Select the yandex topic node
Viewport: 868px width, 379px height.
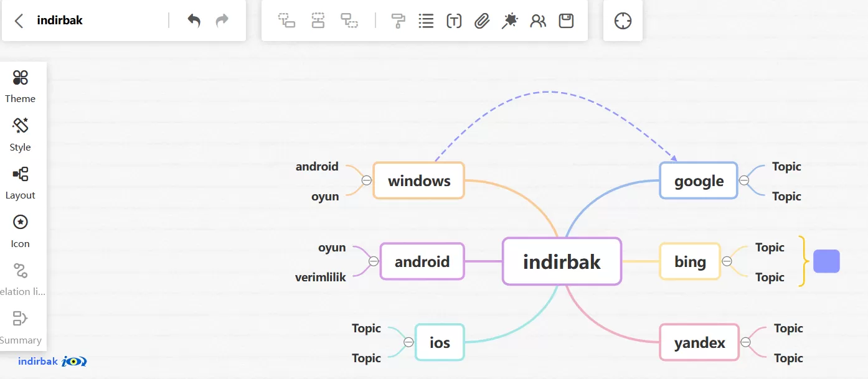pyautogui.click(x=699, y=342)
